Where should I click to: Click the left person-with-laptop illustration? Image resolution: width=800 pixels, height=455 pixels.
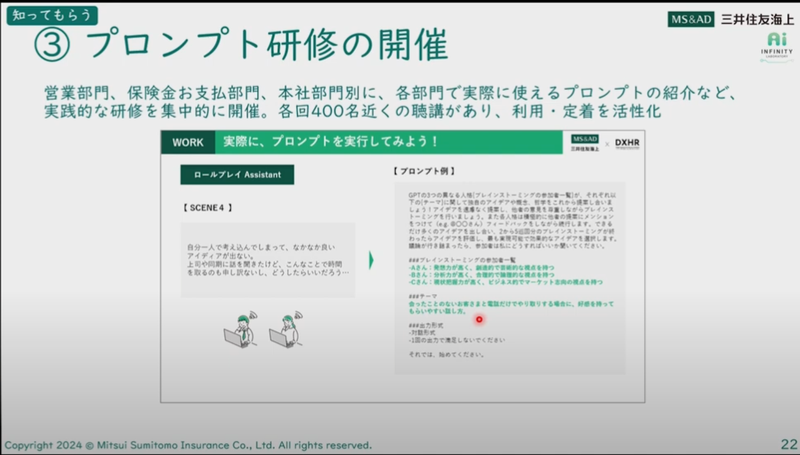(x=241, y=330)
